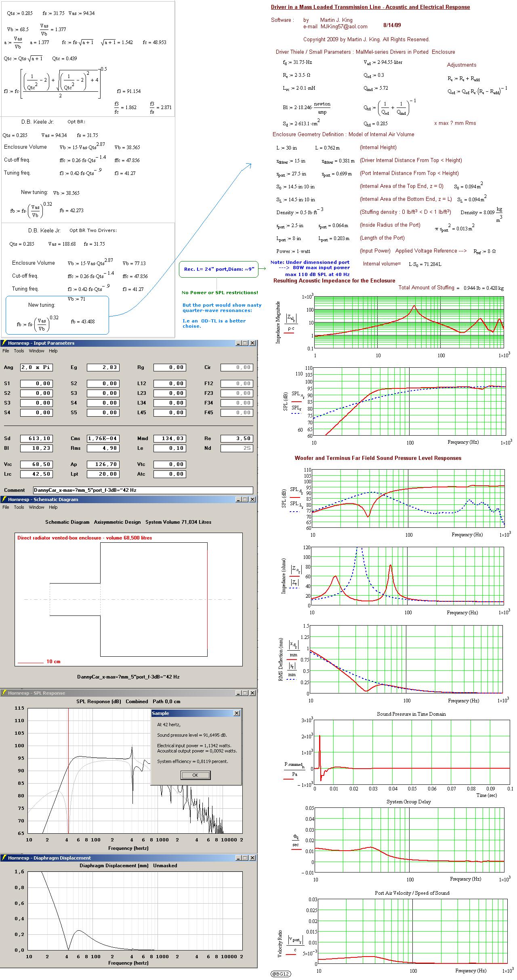Click Hornresp icon in Schematic Diagram title bar

pos(4,499)
